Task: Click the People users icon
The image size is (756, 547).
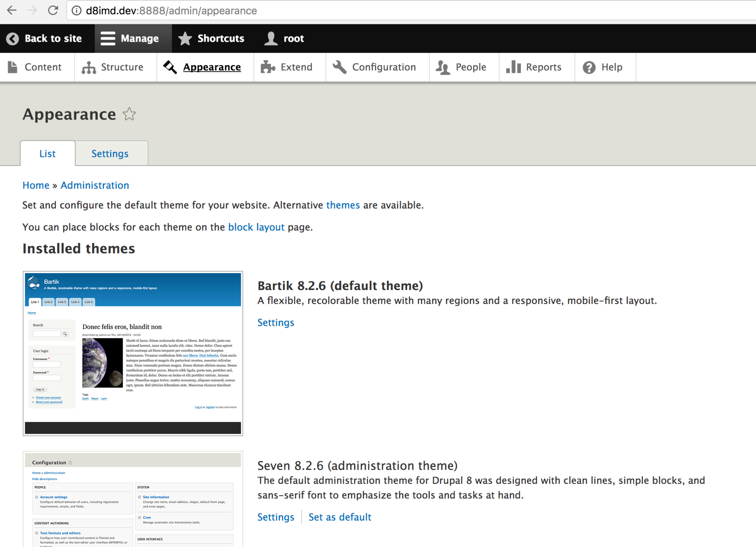Action: pos(443,67)
